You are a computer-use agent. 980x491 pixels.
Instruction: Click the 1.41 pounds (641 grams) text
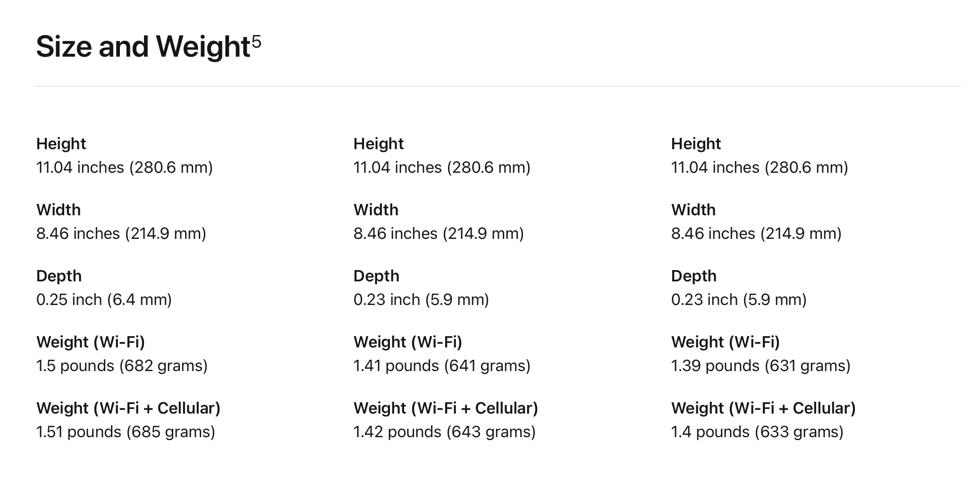441,366
